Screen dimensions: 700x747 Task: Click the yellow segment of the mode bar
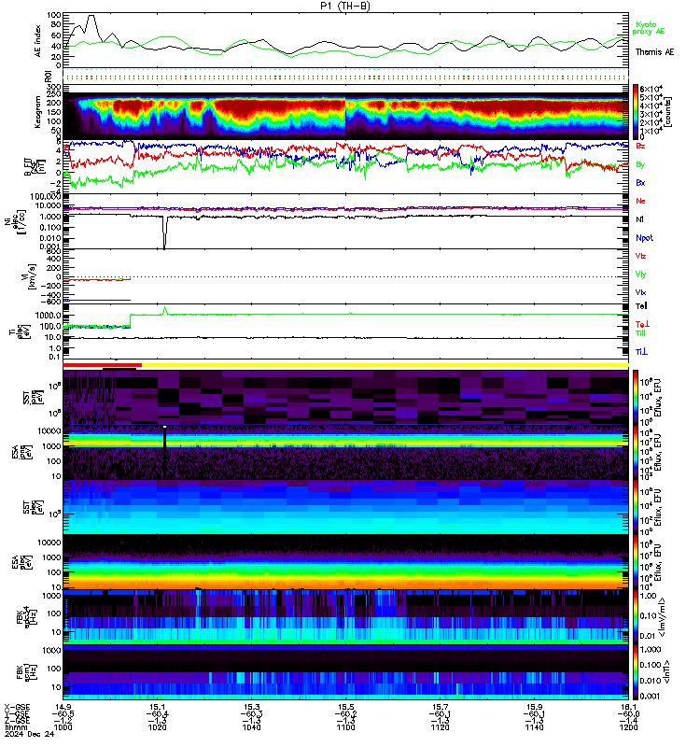click(x=385, y=365)
